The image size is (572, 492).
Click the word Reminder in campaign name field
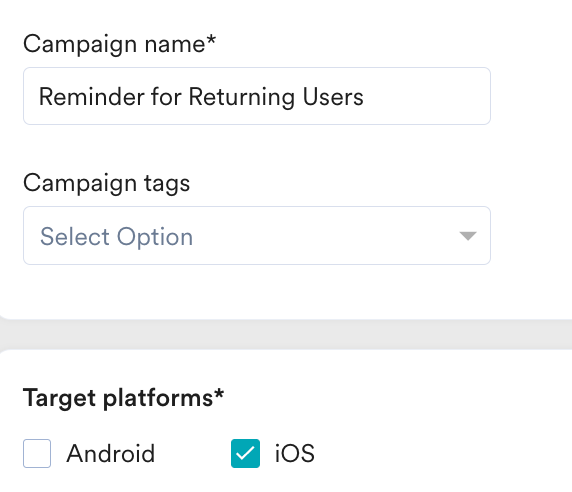tap(92, 97)
